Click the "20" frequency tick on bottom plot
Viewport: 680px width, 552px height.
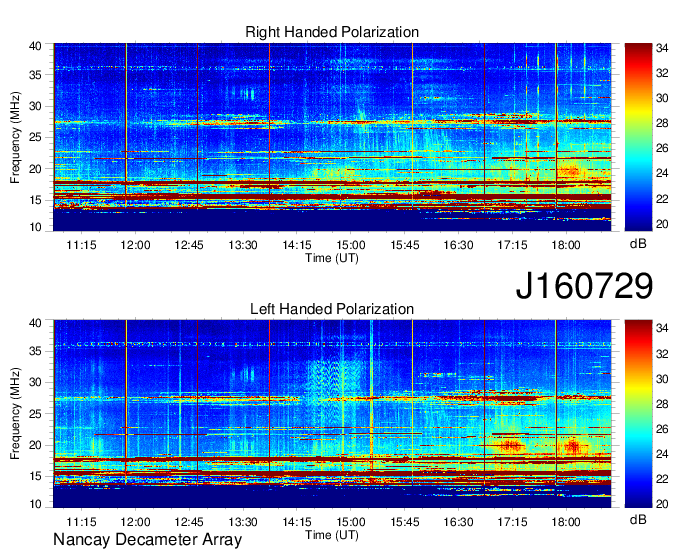coord(35,445)
